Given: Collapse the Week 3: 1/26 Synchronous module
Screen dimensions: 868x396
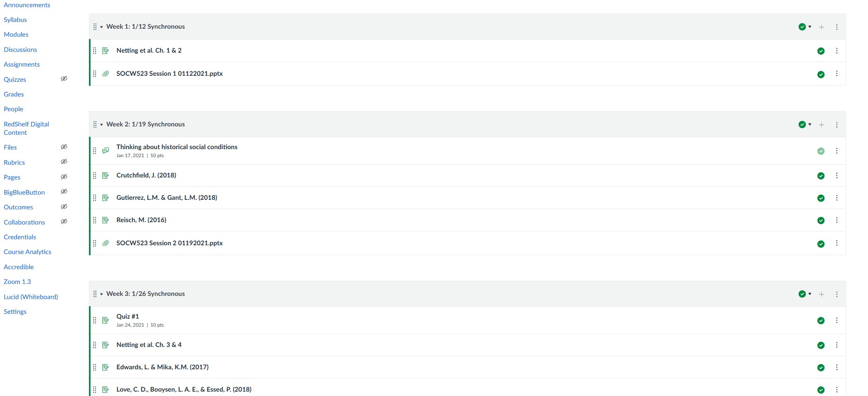Looking at the screenshot, I should tap(101, 294).
